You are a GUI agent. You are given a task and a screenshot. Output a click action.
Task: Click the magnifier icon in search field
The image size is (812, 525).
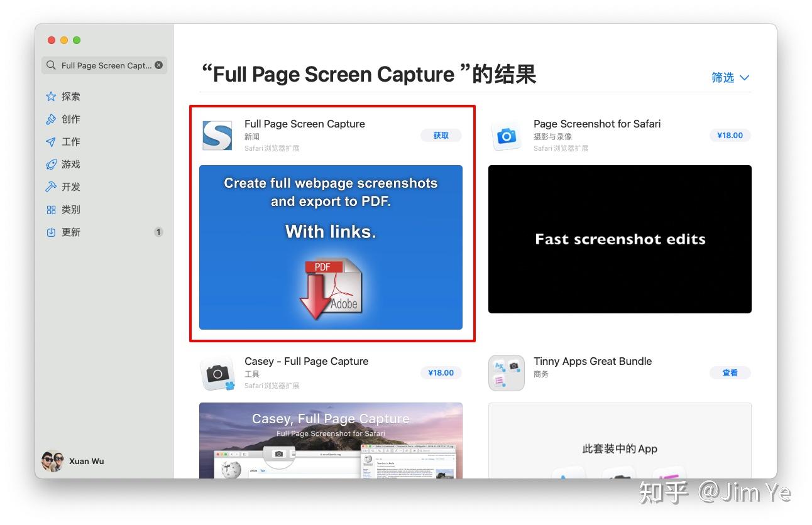click(x=51, y=65)
